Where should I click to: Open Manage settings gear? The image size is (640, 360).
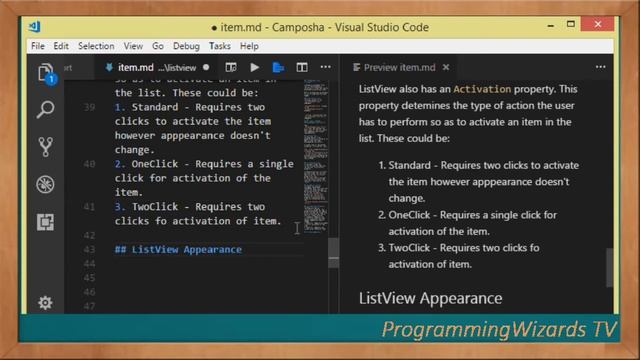click(45, 302)
